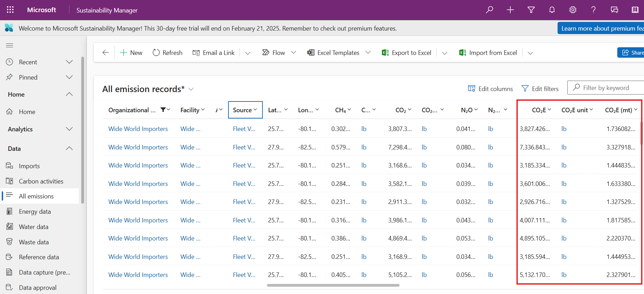Viewport: 644px width, 294px height.
Task: Click the plus quick-create icon in header
Action: pos(510,10)
